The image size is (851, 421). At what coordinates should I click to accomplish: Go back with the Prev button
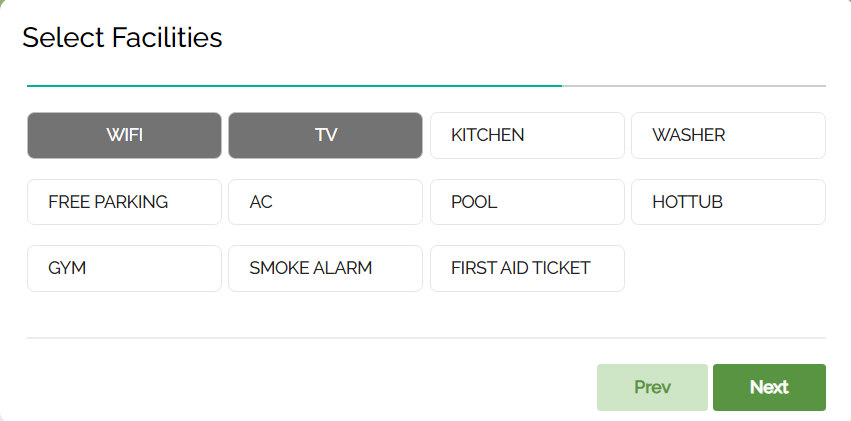[652, 387]
